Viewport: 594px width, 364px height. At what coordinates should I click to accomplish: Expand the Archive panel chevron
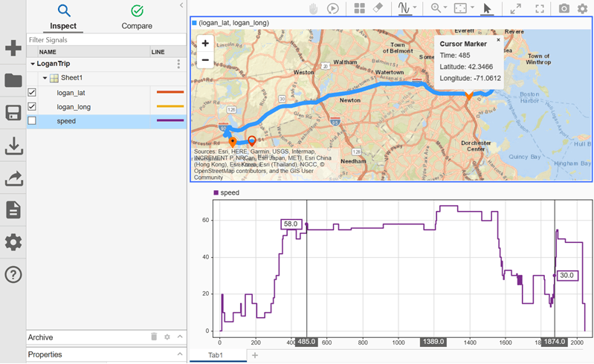coord(180,337)
